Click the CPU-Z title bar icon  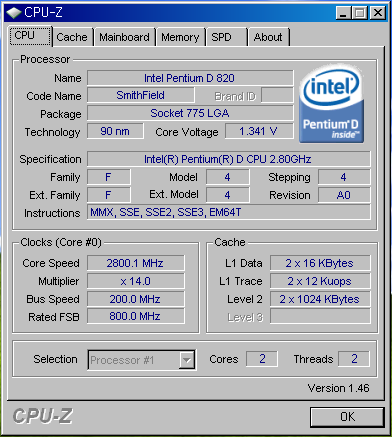(x=14, y=13)
